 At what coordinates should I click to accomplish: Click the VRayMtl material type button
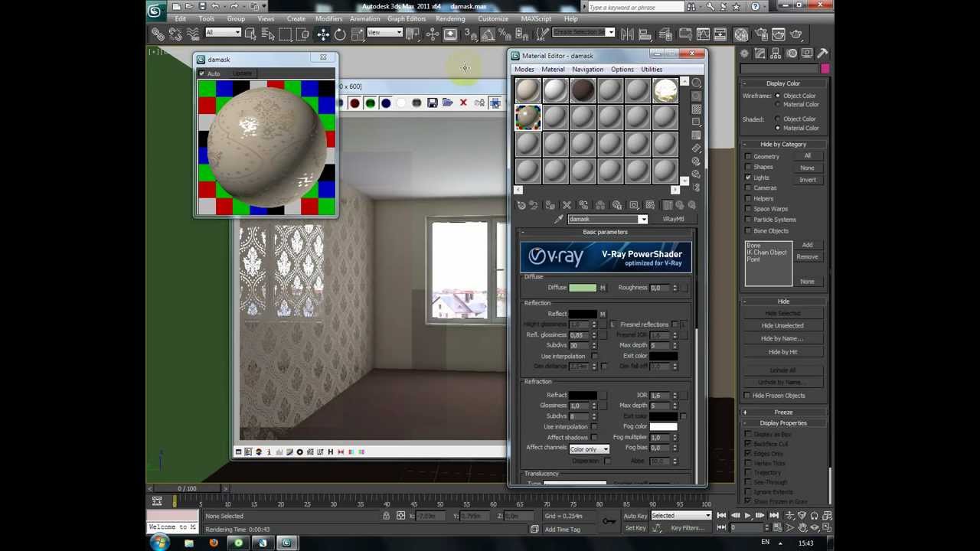click(x=674, y=220)
